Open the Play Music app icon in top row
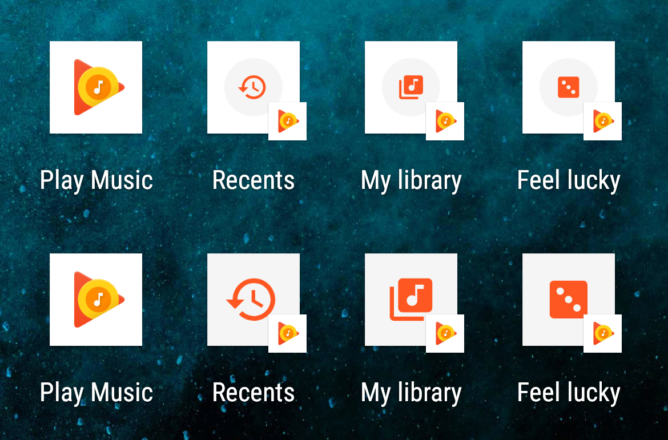This screenshot has width=668, height=440. click(x=96, y=87)
